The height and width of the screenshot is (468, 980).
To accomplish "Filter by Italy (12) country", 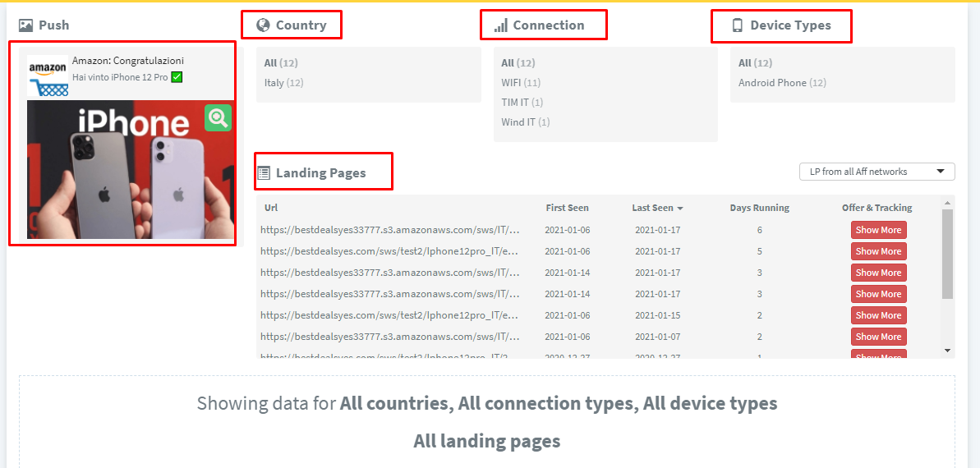I will pos(283,82).
